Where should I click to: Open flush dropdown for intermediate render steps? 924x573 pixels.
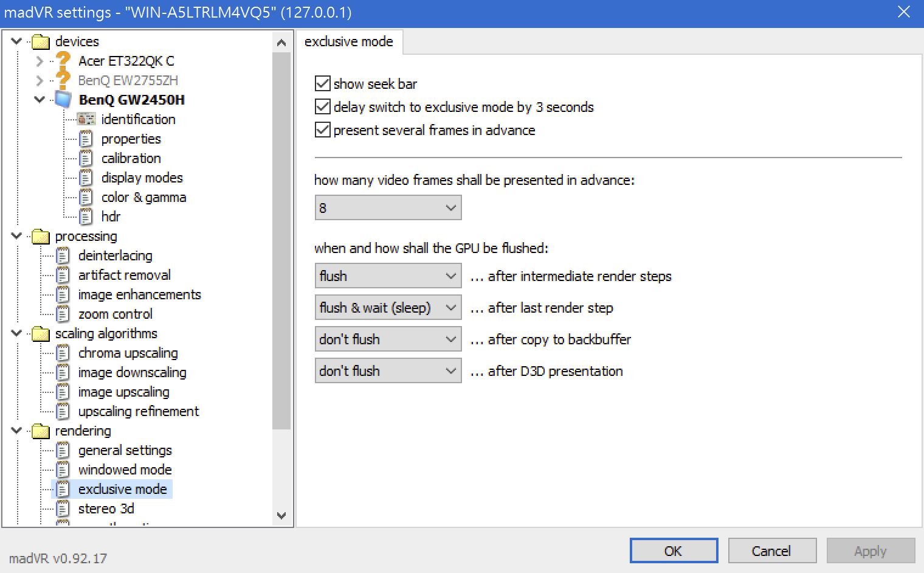pos(388,276)
